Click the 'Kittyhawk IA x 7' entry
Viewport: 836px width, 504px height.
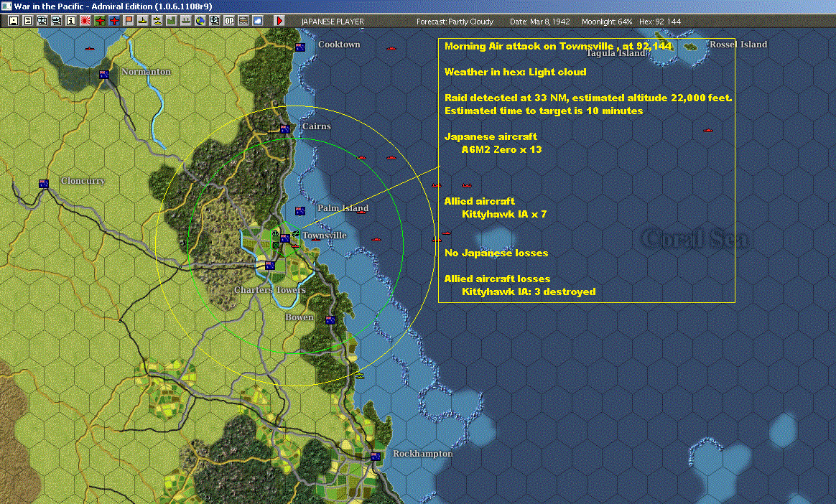[x=504, y=214]
